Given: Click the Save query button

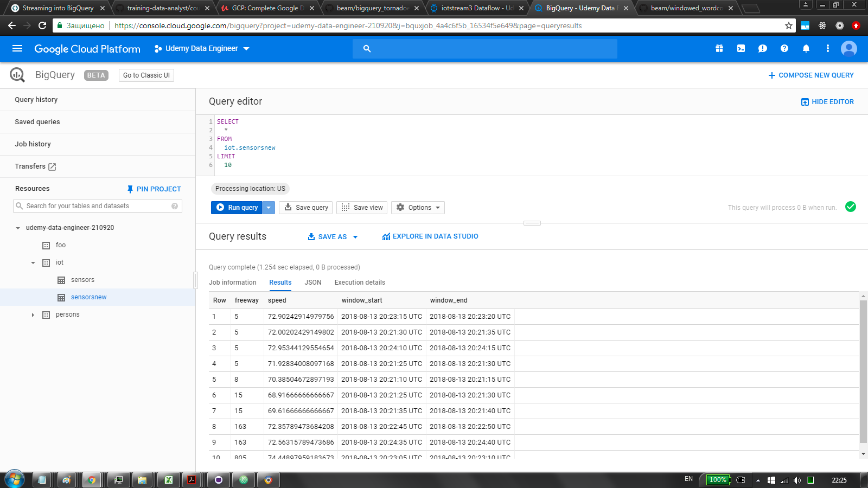Looking at the screenshot, I should coord(305,208).
